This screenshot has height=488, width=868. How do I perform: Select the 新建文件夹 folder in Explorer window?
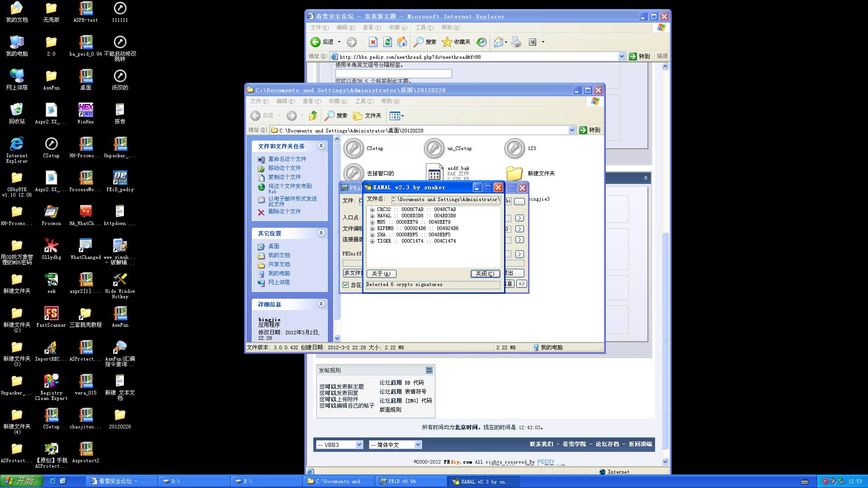tap(530, 174)
